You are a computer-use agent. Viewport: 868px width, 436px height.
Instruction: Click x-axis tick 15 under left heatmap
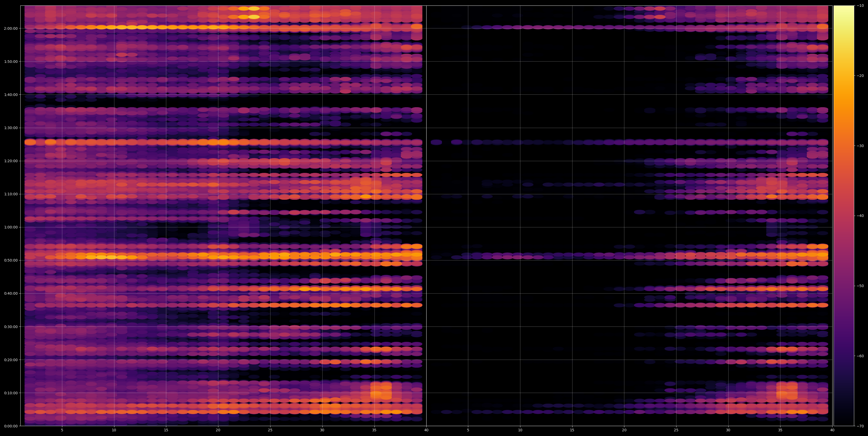(x=166, y=430)
